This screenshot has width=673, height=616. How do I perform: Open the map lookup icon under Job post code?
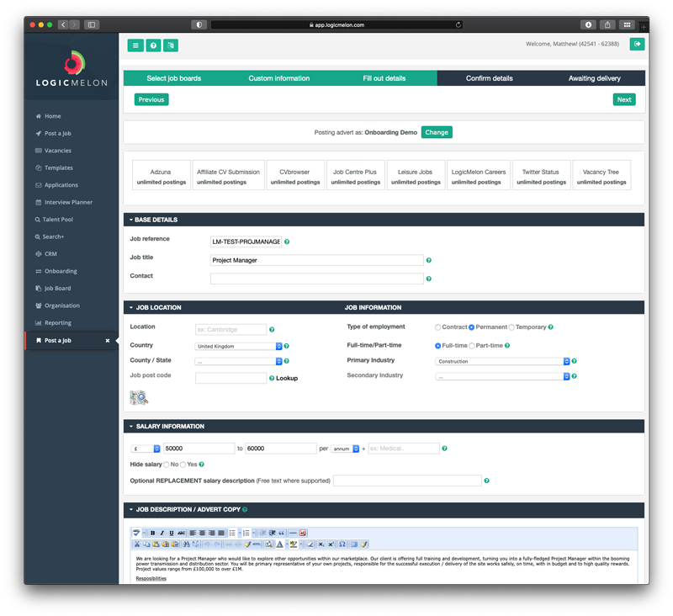tap(139, 398)
